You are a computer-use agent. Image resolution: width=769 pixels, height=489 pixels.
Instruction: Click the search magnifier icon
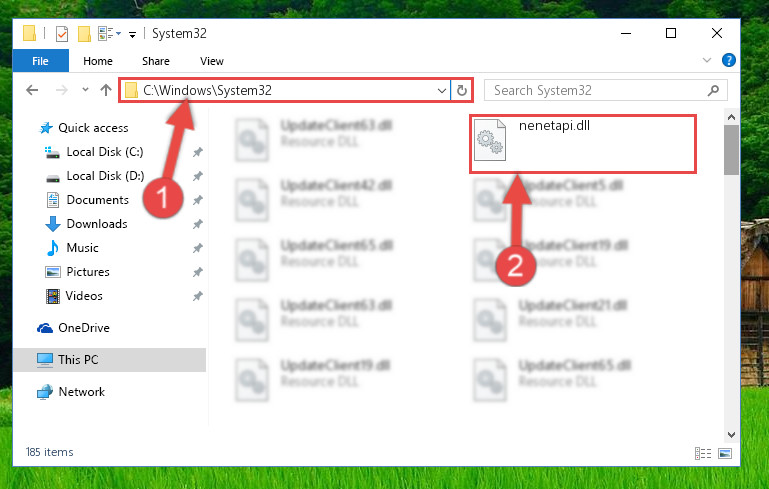[x=713, y=90]
